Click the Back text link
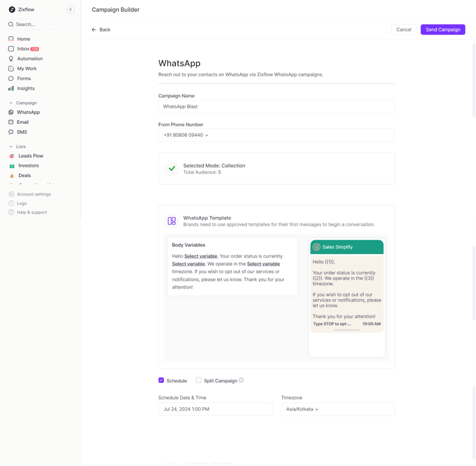The width and height of the screenshot is (476, 466). (x=105, y=30)
